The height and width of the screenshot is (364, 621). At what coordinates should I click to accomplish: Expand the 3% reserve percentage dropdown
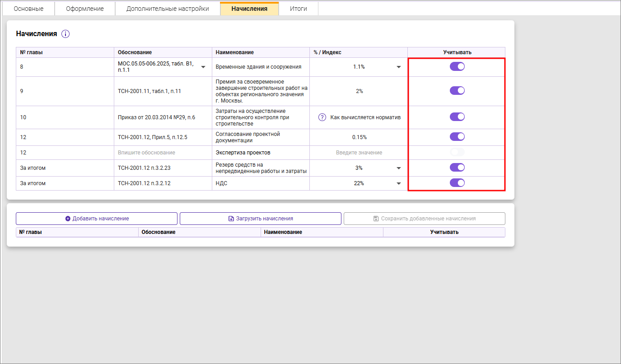tap(399, 168)
